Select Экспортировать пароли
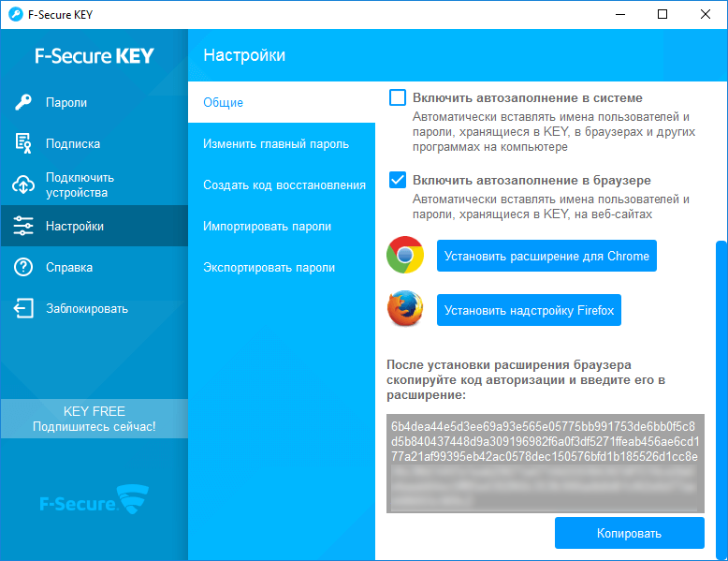 click(x=282, y=267)
